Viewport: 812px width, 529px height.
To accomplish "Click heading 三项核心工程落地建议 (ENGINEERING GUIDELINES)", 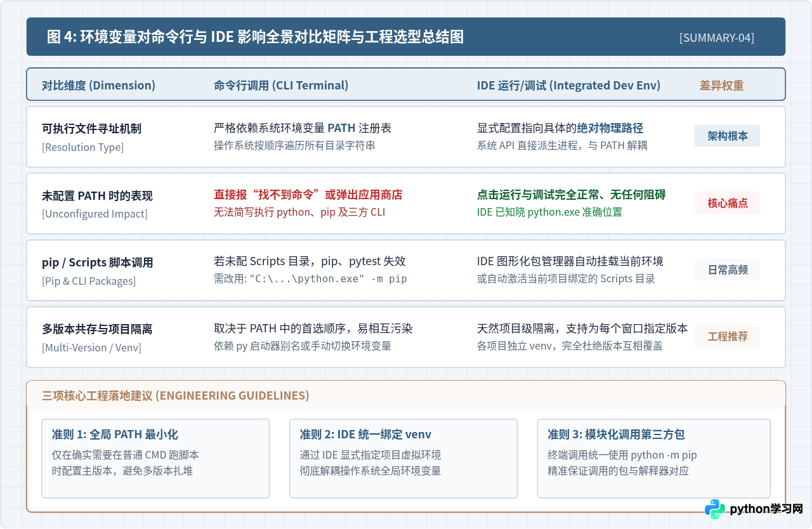I will (x=176, y=396).
